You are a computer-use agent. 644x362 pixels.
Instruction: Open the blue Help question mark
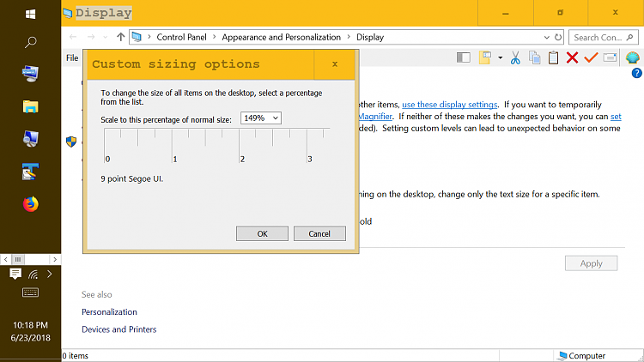point(636,74)
